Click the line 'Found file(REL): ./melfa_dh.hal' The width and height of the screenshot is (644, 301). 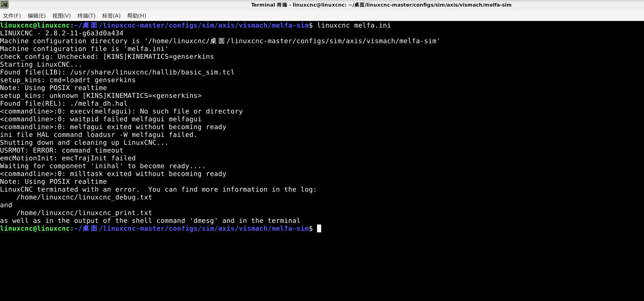(x=64, y=104)
